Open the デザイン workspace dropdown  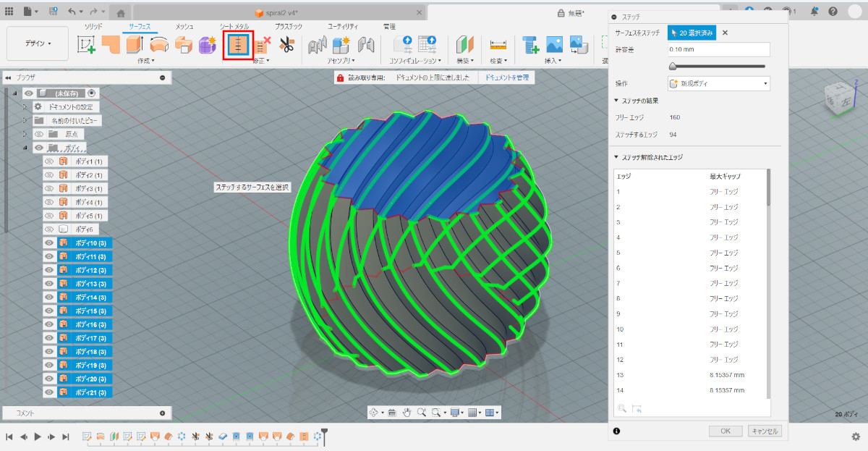coord(38,43)
